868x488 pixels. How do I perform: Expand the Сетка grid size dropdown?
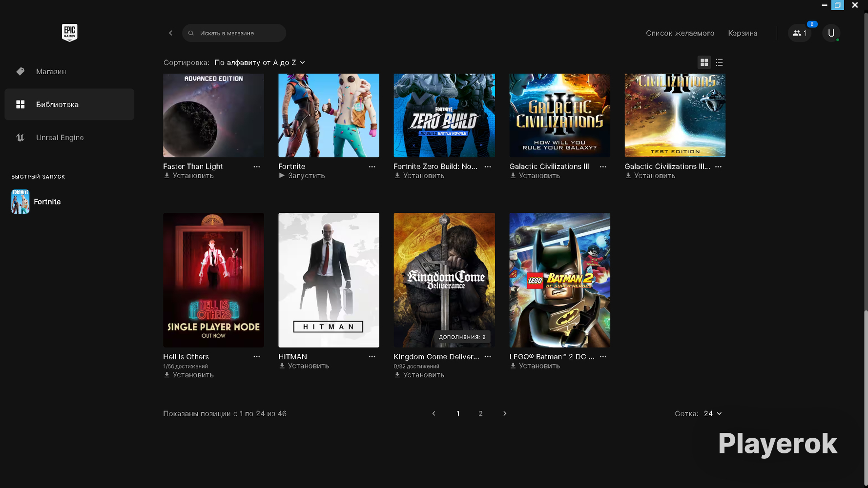click(713, 413)
